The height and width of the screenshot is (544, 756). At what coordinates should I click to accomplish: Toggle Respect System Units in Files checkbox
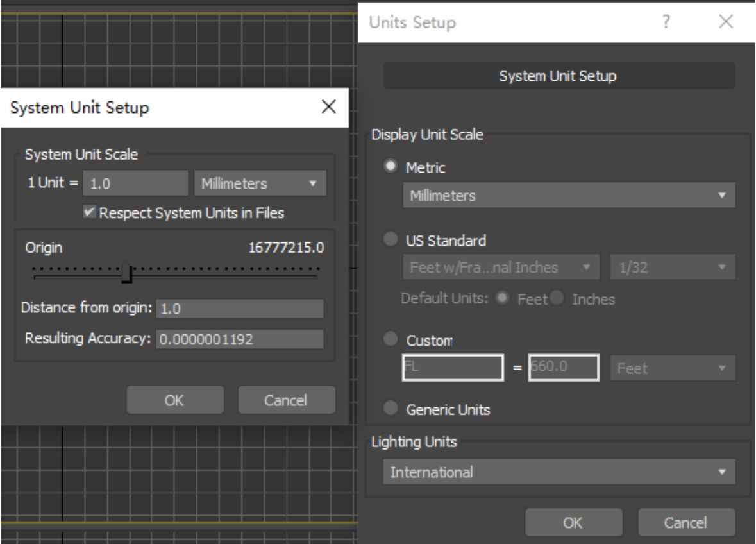89,212
